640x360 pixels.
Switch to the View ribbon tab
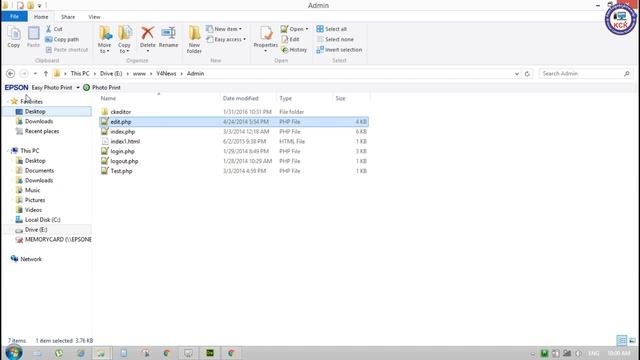(94, 17)
